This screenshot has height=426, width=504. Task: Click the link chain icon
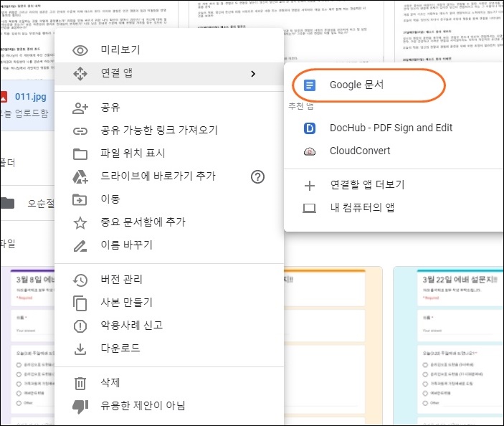[x=80, y=131]
